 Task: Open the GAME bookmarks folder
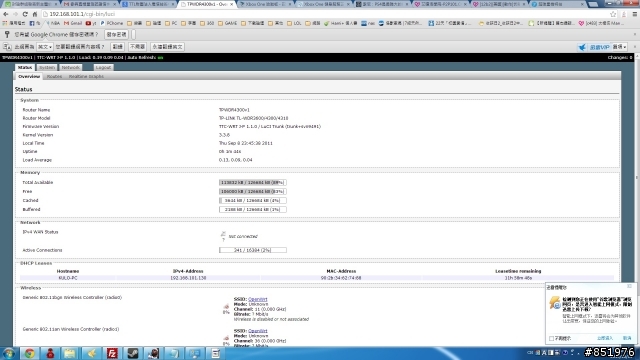click(227, 23)
